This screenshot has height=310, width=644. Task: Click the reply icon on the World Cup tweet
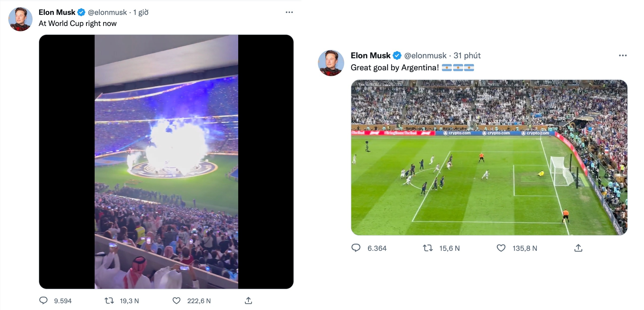point(44,300)
